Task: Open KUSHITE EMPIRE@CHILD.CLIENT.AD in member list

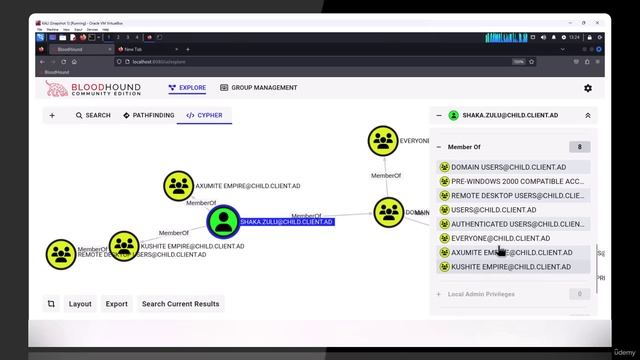Action: 513,267
